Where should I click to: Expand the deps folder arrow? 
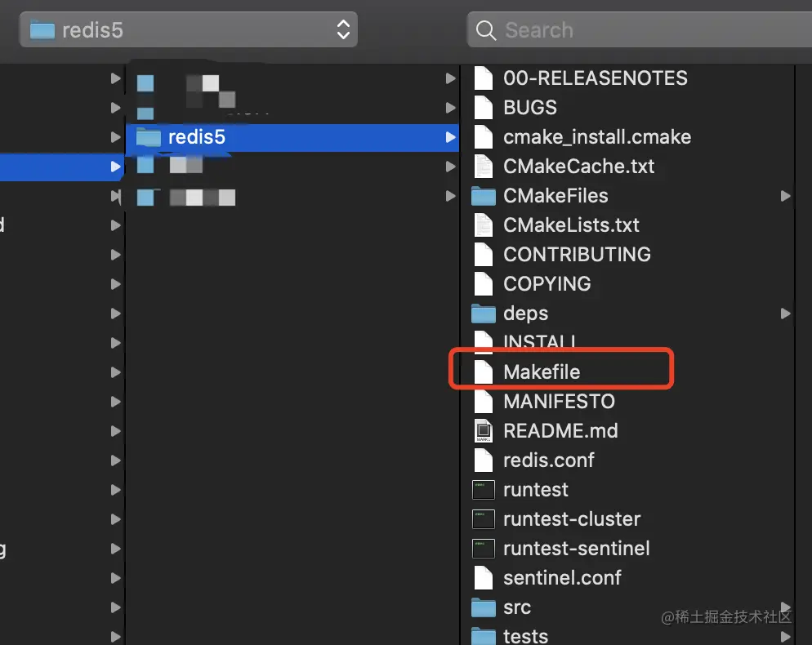click(x=786, y=314)
